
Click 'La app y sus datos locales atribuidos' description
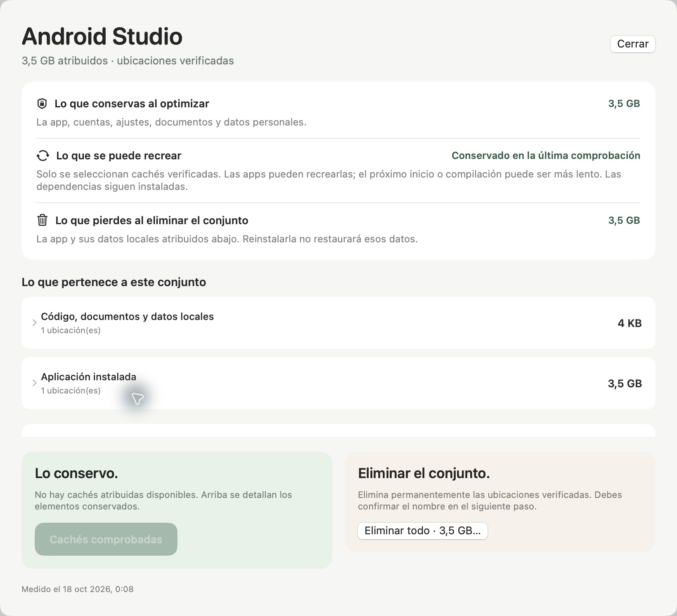[x=227, y=239]
